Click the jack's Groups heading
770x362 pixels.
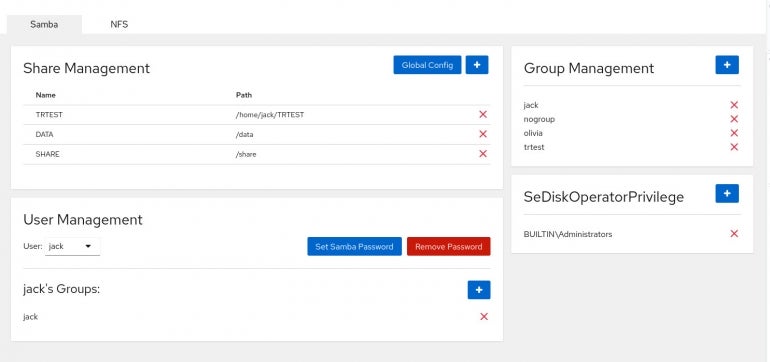[61, 289]
